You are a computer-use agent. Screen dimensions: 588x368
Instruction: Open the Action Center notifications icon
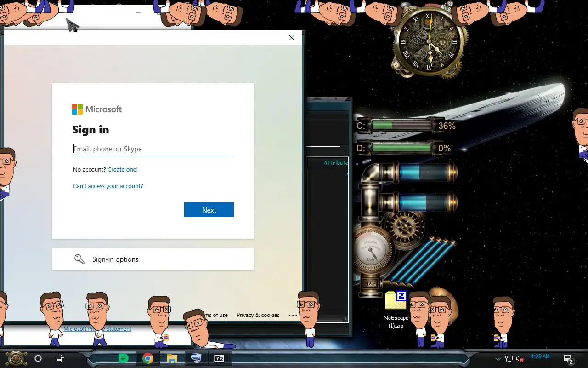(569, 359)
